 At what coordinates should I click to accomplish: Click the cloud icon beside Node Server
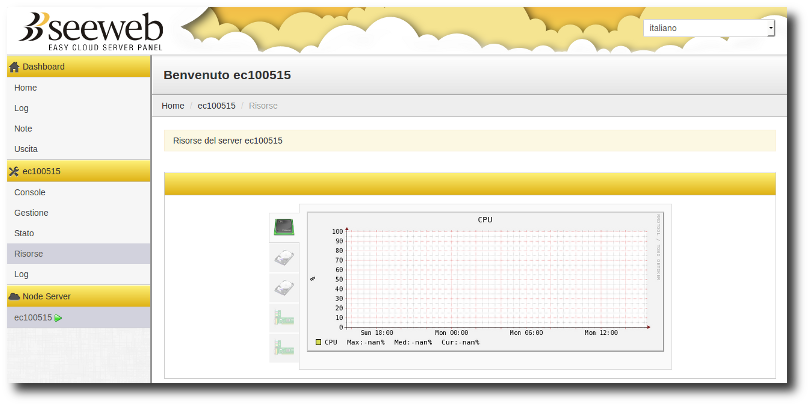coord(14,296)
